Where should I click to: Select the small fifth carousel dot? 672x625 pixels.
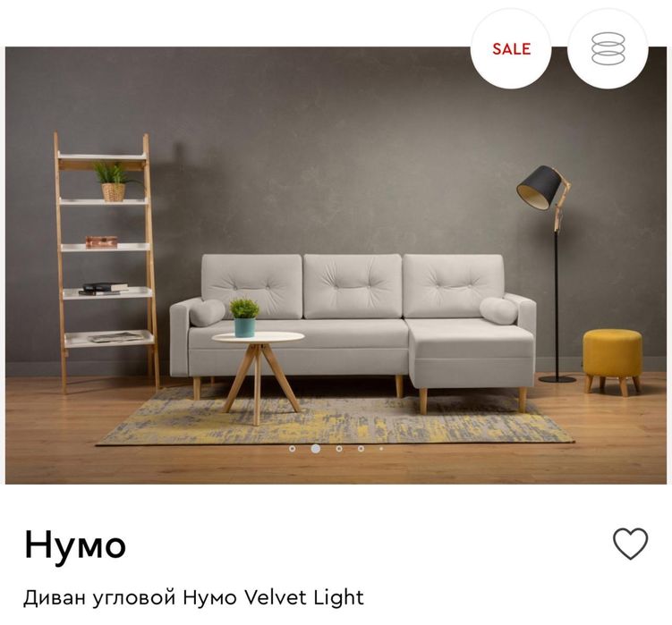[x=381, y=449]
